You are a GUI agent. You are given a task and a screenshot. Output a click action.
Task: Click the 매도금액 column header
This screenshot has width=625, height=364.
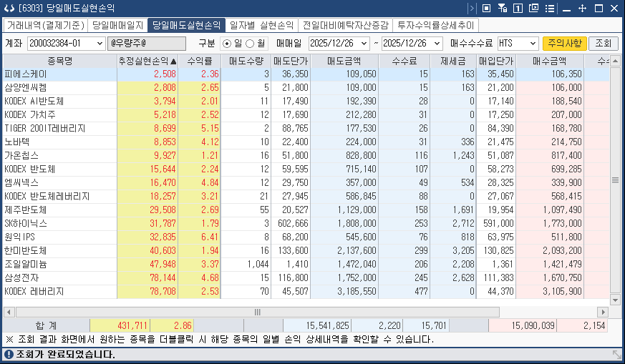pyautogui.click(x=344, y=61)
